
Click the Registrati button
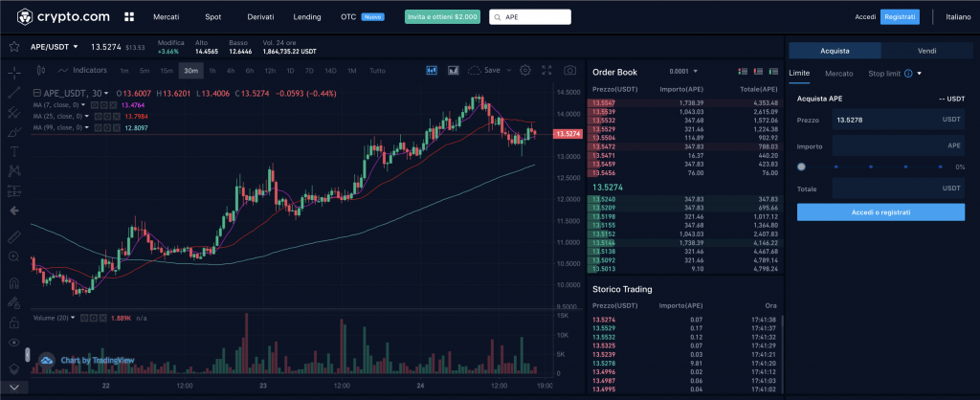(x=900, y=17)
